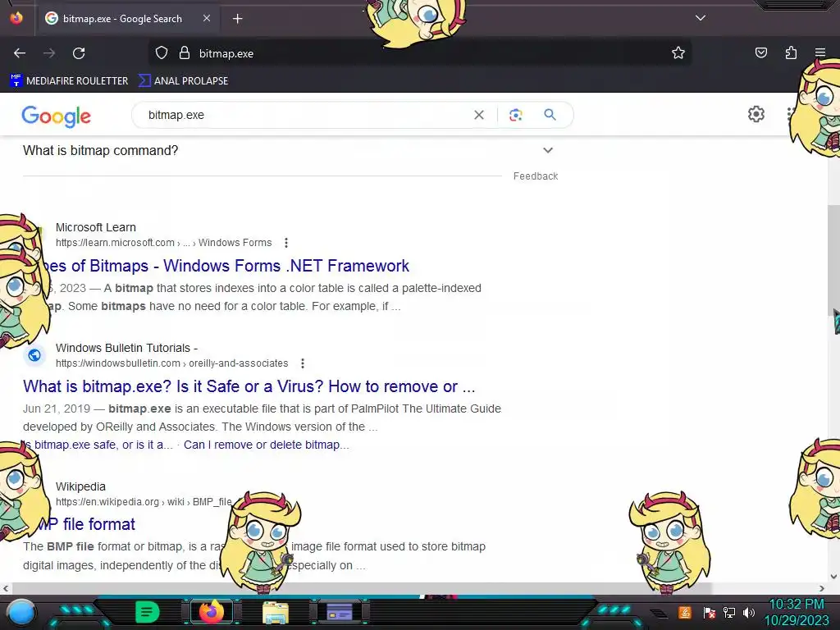
Task: Click the horizontal scrollbar left arrow
Action: pos(6,588)
